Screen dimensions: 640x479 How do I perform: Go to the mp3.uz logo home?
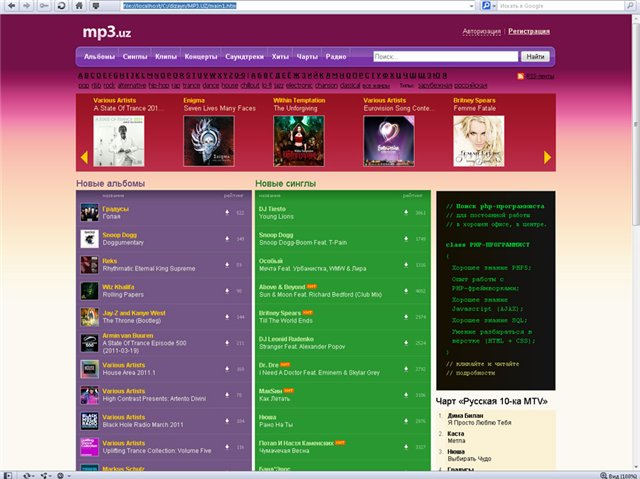pos(107,32)
